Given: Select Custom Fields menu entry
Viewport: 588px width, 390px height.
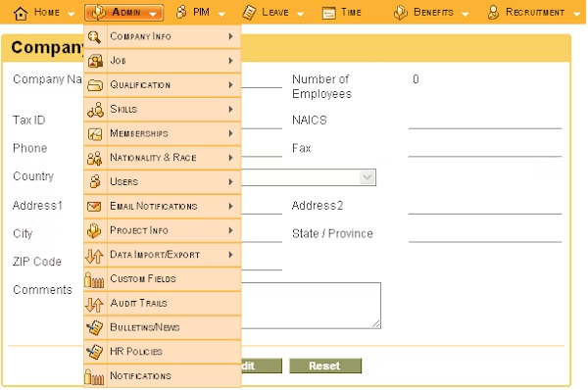Looking at the screenshot, I should click(x=162, y=279).
